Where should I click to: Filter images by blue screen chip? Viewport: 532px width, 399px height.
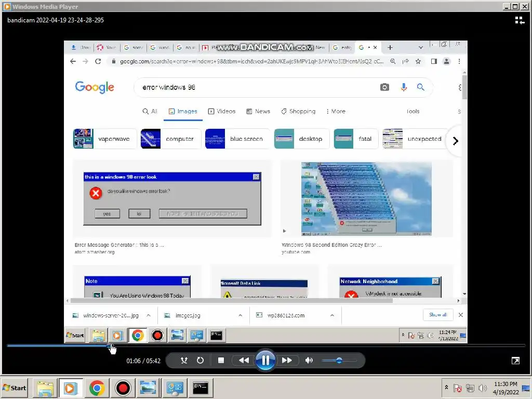coord(238,139)
